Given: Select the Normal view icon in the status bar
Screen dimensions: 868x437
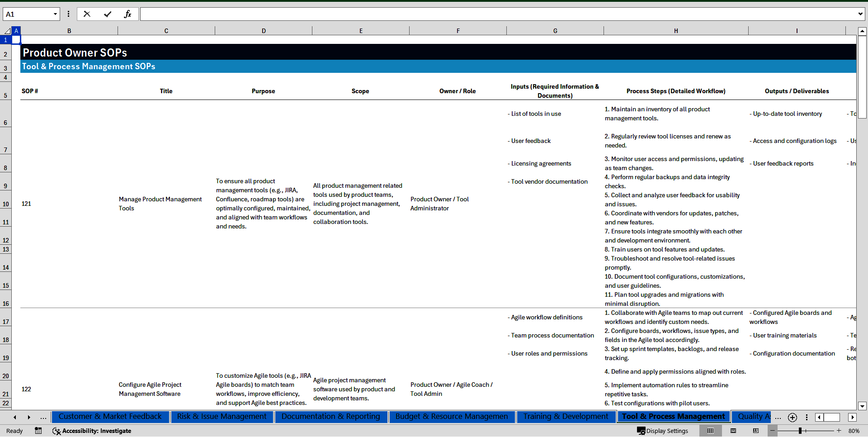Looking at the screenshot, I should point(710,431).
